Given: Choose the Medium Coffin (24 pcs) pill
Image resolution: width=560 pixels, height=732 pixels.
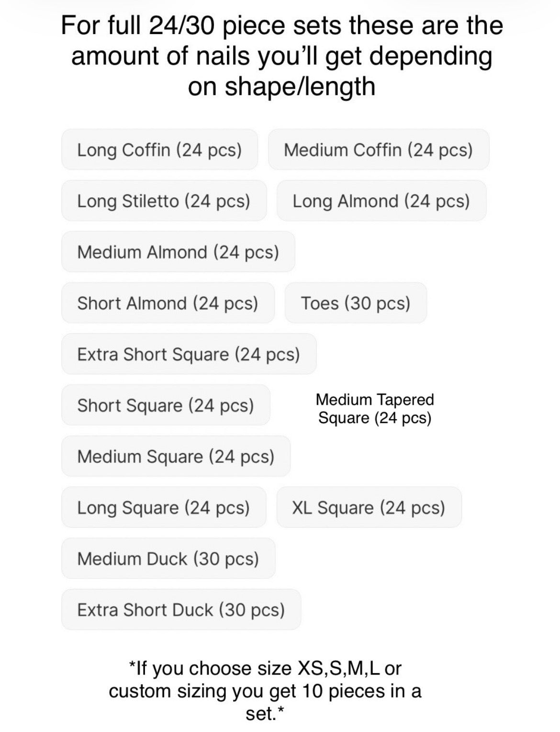Looking at the screenshot, I should tap(378, 150).
